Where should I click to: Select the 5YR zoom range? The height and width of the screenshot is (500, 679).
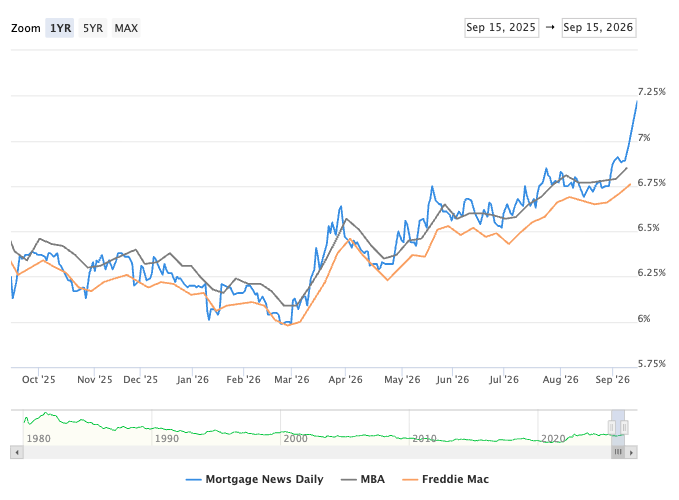click(93, 28)
